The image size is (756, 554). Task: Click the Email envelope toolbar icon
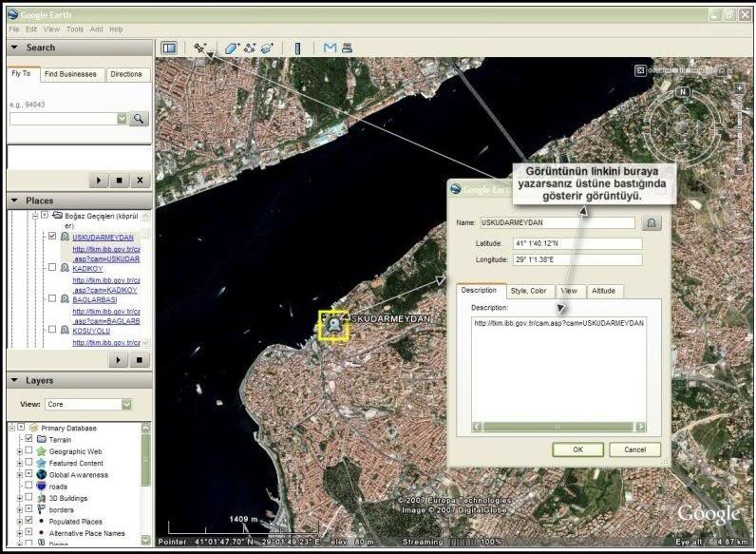click(x=330, y=48)
